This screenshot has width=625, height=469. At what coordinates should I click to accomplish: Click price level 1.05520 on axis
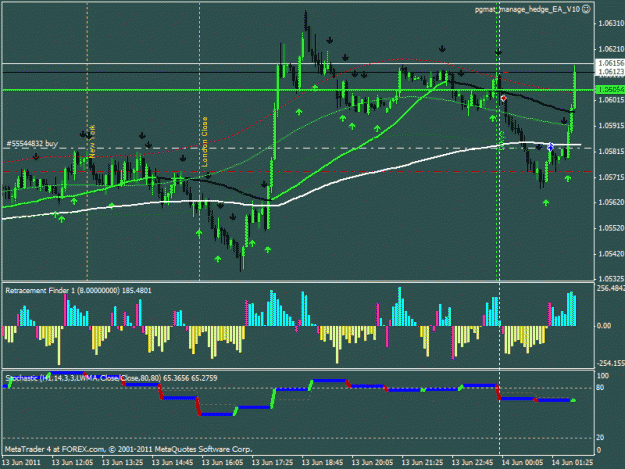611,228
